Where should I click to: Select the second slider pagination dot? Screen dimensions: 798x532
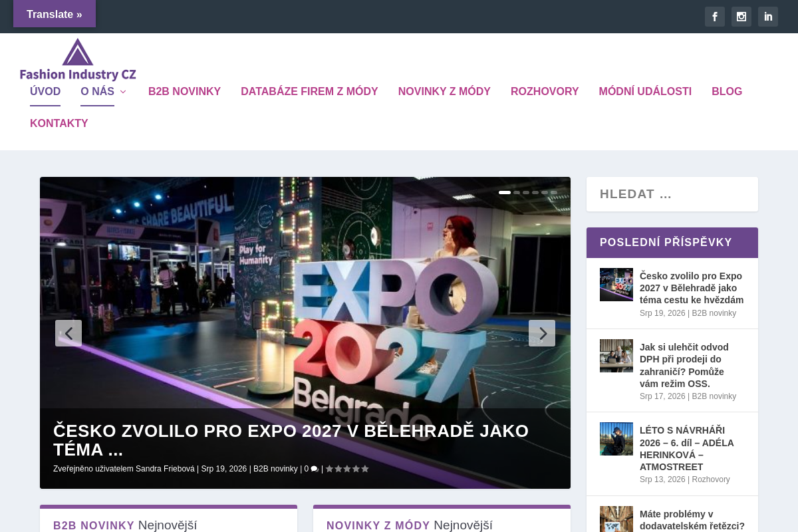tap(517, 192)
